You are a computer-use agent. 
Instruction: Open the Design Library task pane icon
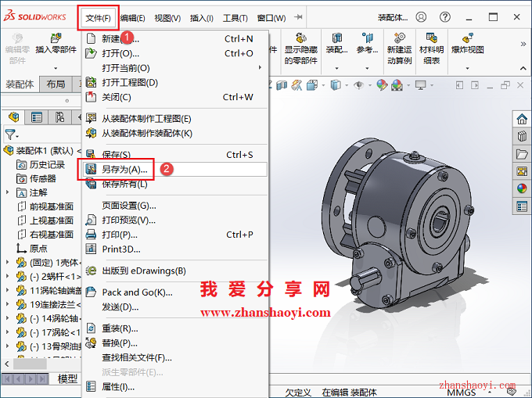point(522,136)
